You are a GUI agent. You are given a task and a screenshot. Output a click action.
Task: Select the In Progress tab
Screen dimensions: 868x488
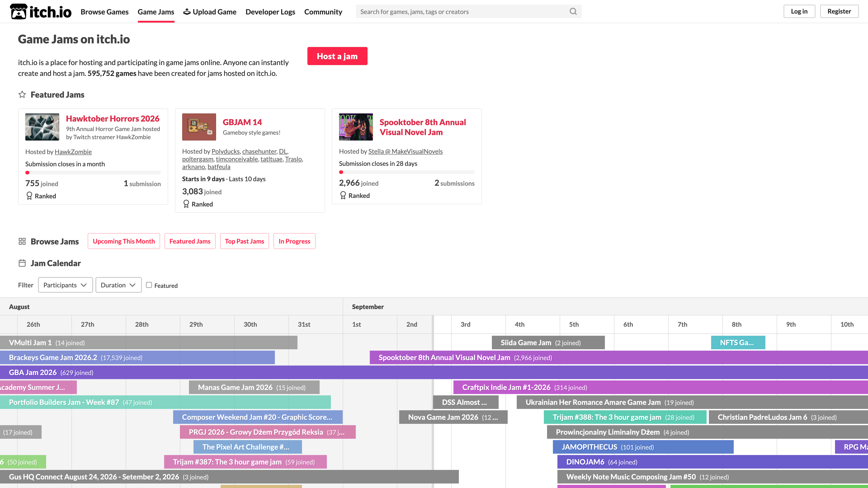294,241
